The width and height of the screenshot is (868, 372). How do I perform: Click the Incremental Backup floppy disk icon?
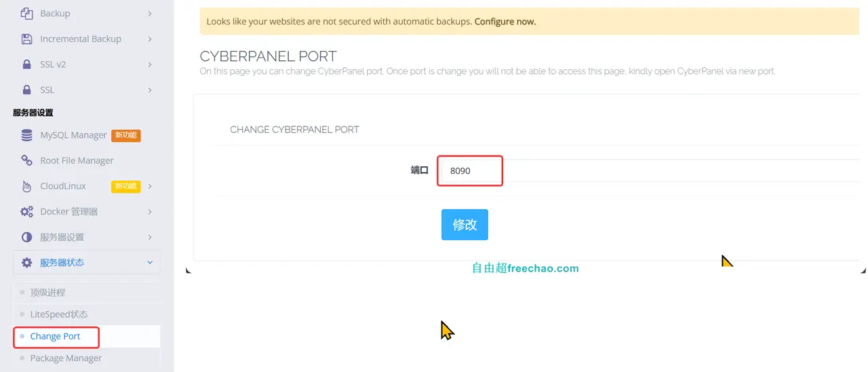point(26,39)
